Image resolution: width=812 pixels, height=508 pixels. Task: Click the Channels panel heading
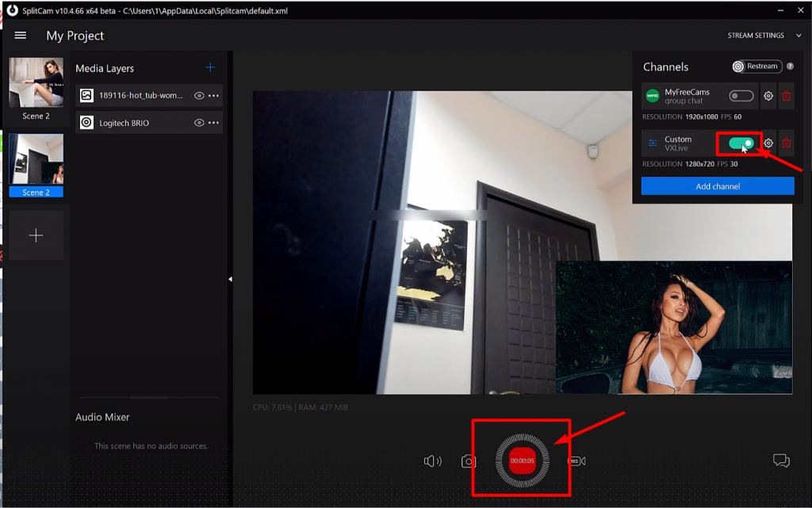[665, 67]
